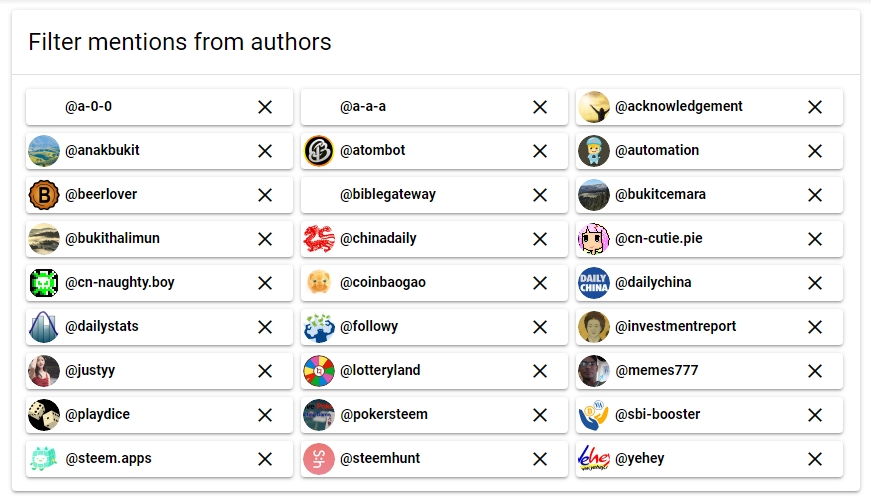Image resolution: width=871 pixels, height=501 pixels.
Task: Delete the @steemhunt filter chip
Action: click(540, 459)
